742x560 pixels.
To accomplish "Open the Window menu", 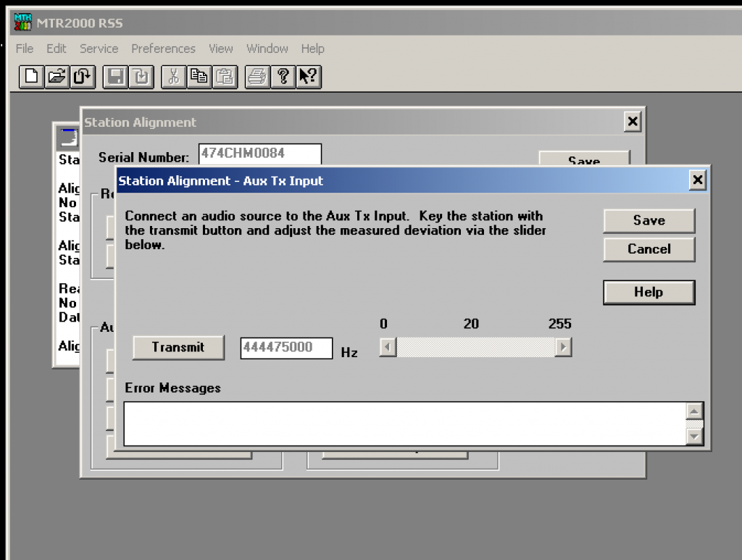I will point(267,49).
